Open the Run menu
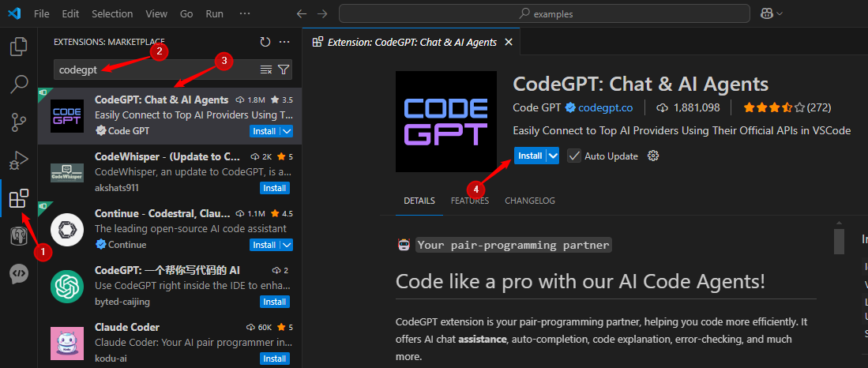The image size is (868, 368). 214,14
